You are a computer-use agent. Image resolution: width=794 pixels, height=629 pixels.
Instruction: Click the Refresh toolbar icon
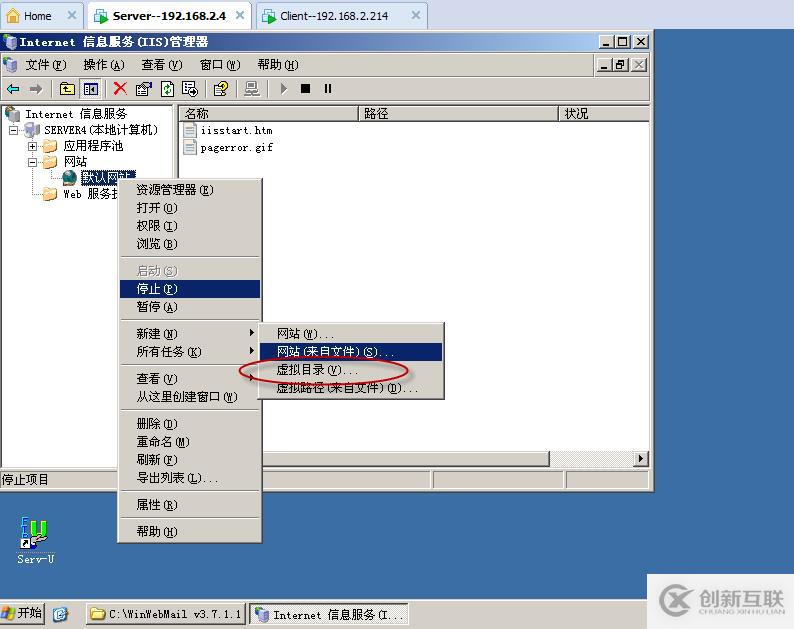(x=167, y=89)
